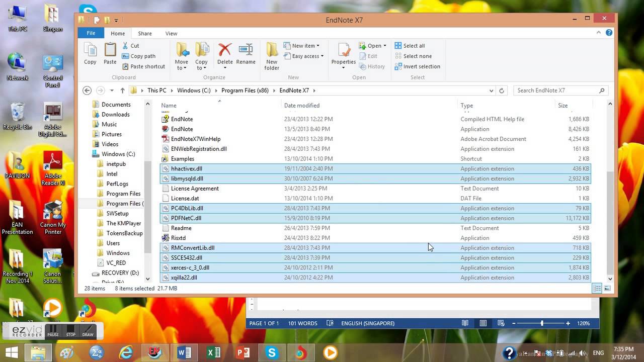Open the address bar history dropdown
This screenshot has height=362, width=644.
pyautogui.click(x=492, y=90)
